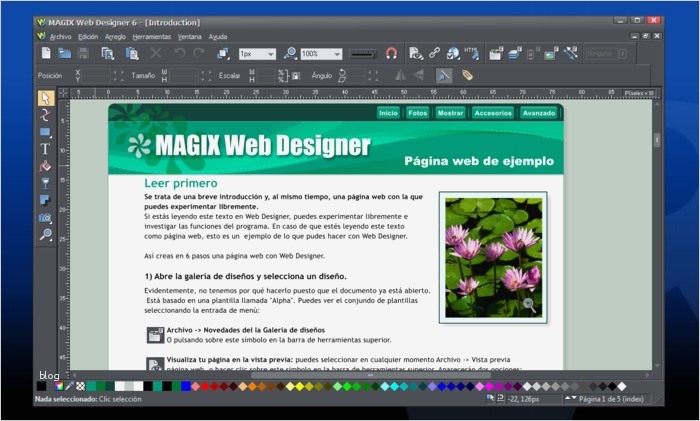
Task: Click the Redo arrow icon
Action: click(x=199, y=53)
